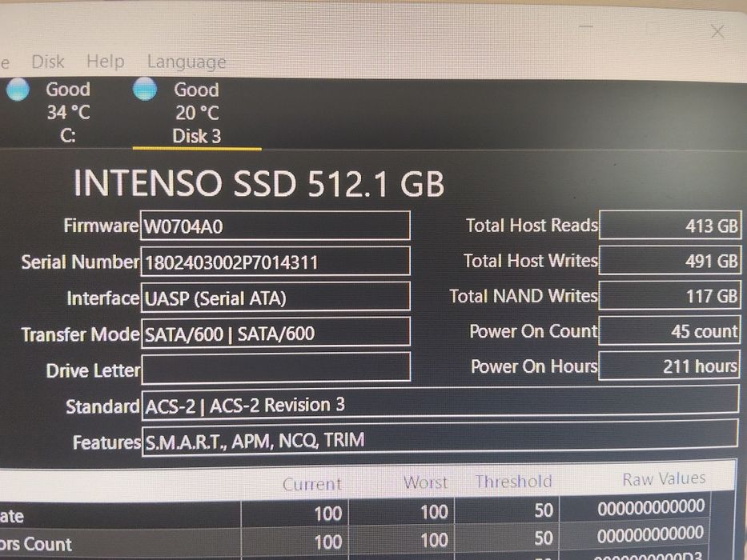747x560 pixels.
Task: Click the Transfer Mode field SATA/600
Action: click(275, 332)
